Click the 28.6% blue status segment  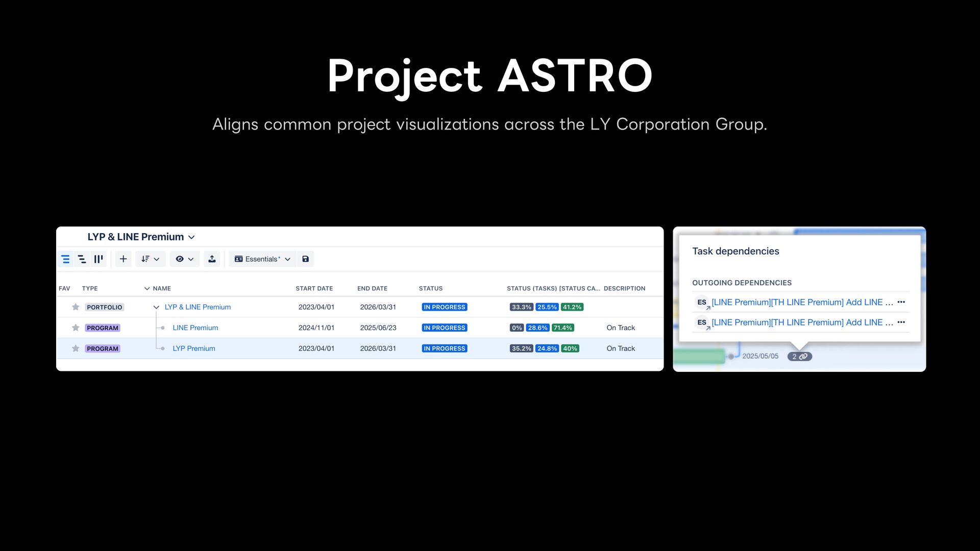(538, 328)
